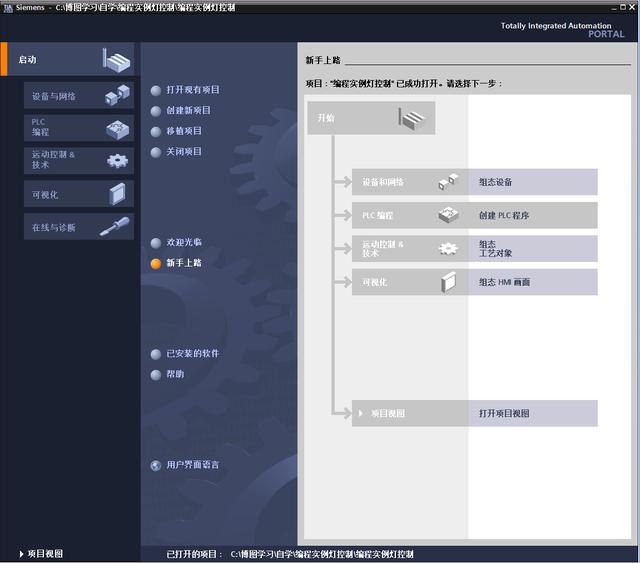Open the 可视化 portal

[x=79, y=194]
